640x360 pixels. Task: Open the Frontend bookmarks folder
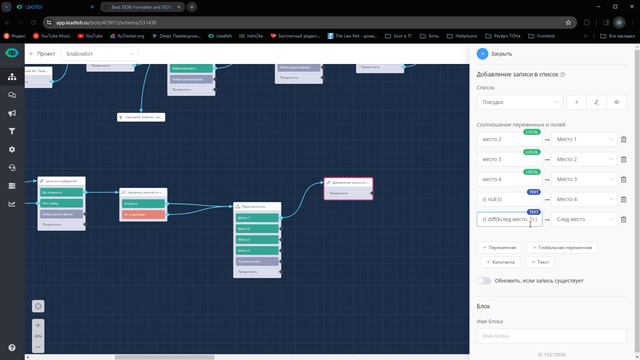tap(542, 36)
